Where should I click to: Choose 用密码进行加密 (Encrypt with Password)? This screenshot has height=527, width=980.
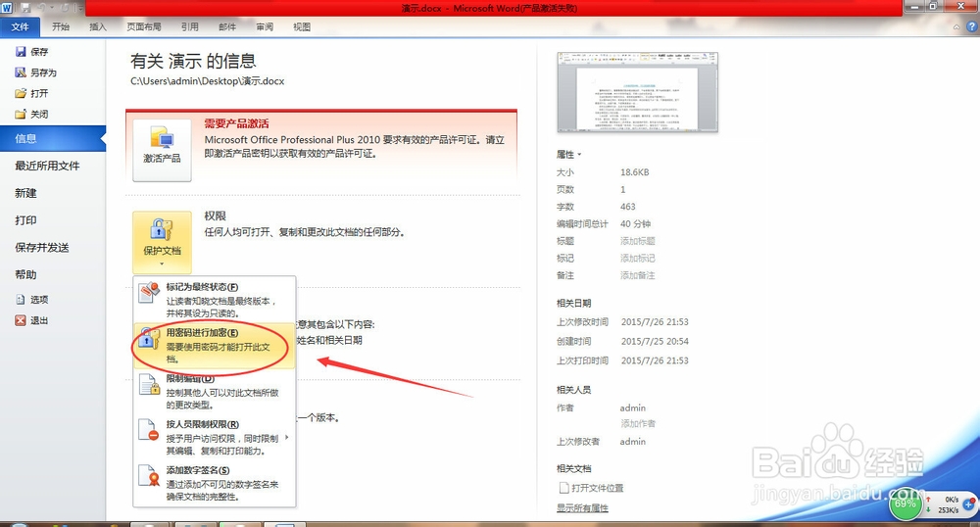215,346
